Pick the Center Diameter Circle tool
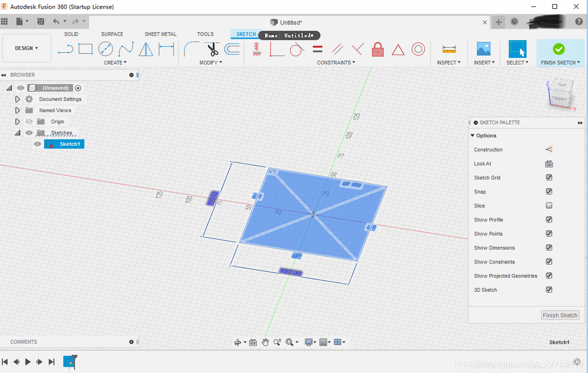The height and width of the screenshot is (373, 588). 106,49
